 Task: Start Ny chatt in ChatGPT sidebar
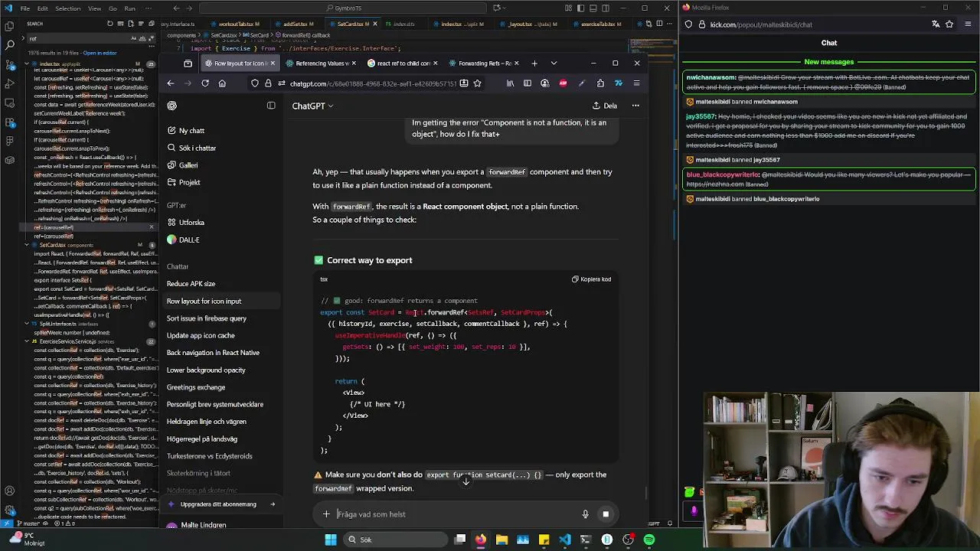coord(186,131)
